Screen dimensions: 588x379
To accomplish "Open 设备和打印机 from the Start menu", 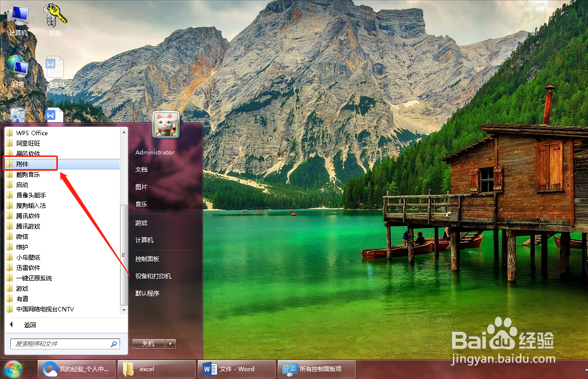I will tap(153, 276).
